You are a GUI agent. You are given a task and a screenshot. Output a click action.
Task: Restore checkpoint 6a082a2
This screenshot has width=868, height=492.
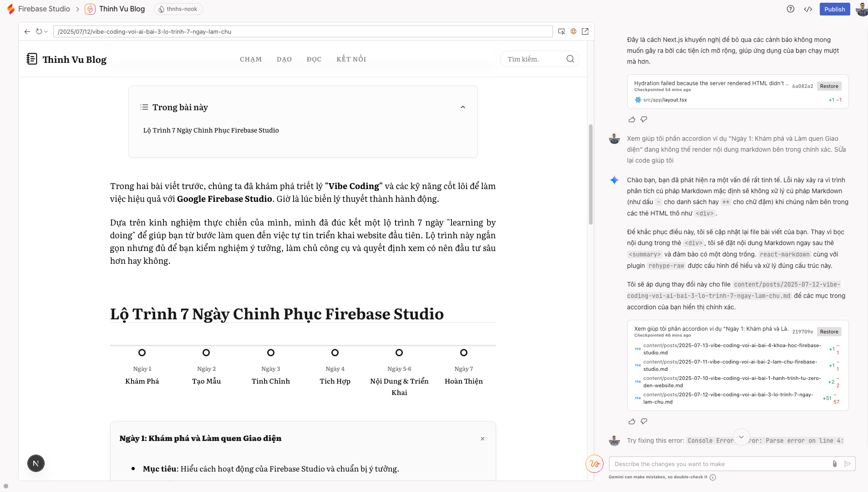829,86
